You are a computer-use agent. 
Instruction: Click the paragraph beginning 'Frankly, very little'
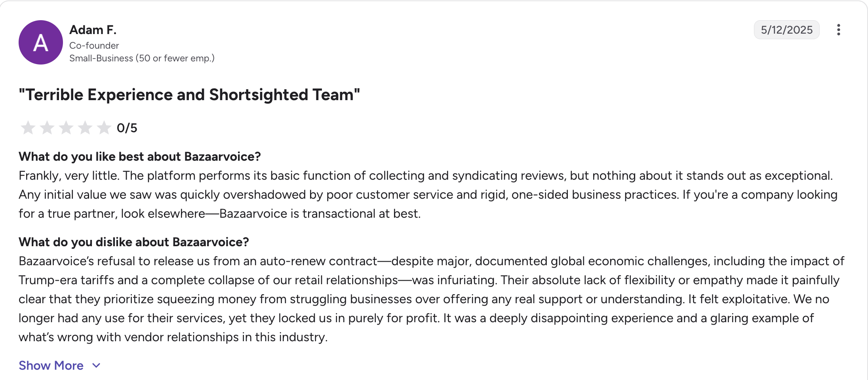(428, 194)
